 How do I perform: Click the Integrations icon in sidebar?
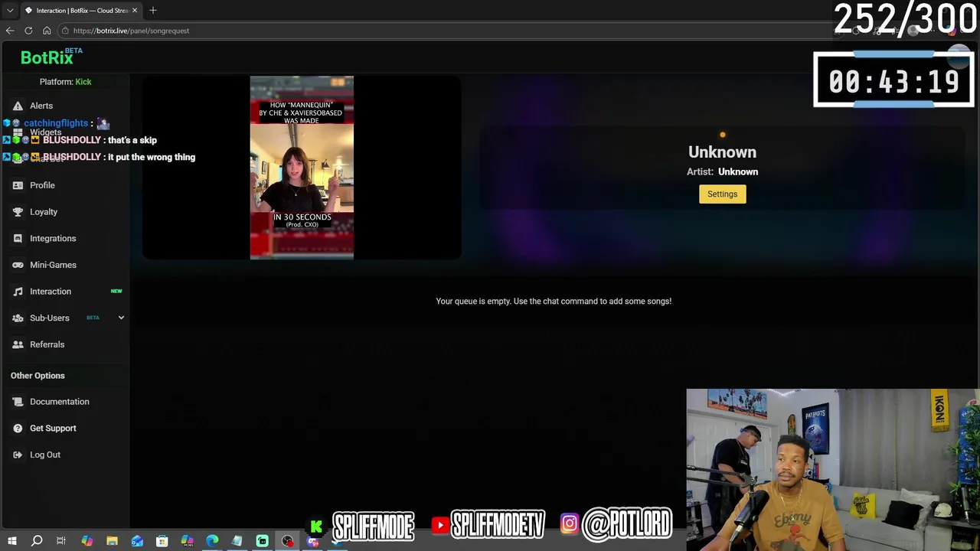point(18,238)
